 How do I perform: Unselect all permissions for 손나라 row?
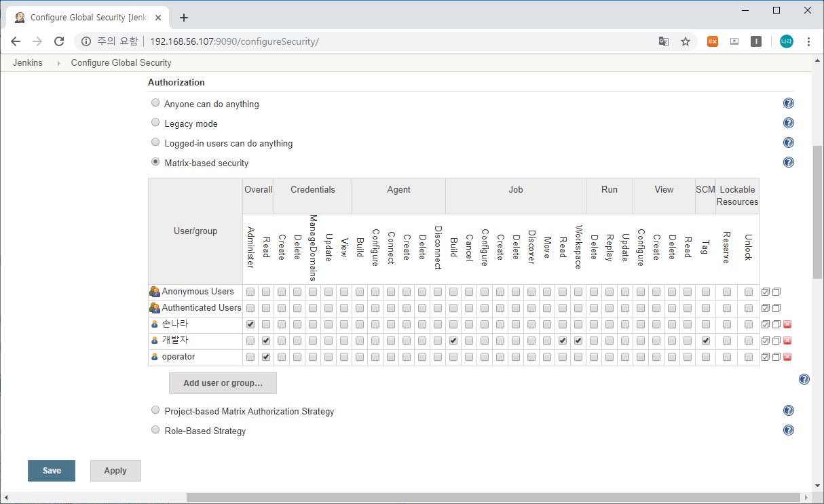pos(776,324)
